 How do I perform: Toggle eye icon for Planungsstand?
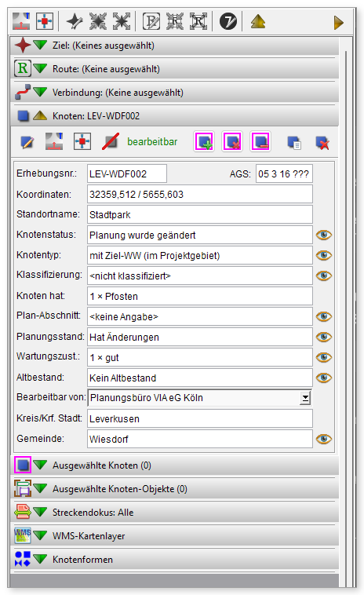pos(324,337)
